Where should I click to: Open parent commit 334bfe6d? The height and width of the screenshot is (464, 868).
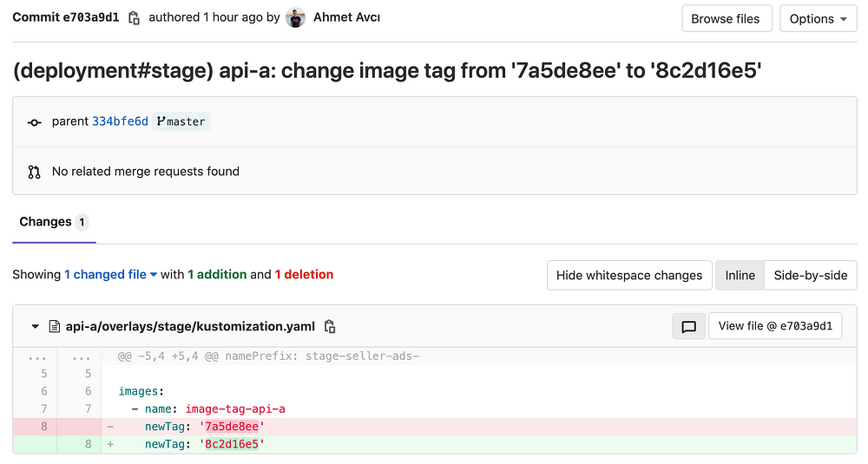[x=120, y=121]
